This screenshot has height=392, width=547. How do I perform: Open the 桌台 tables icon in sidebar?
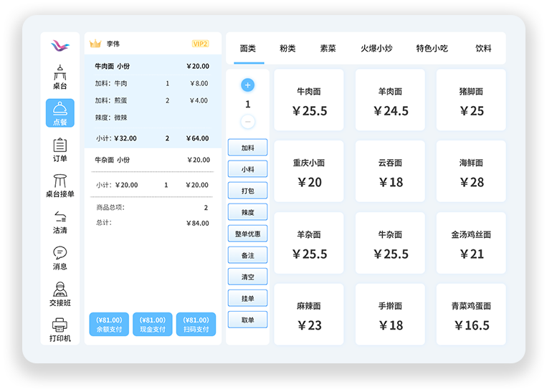coord(60,77)
